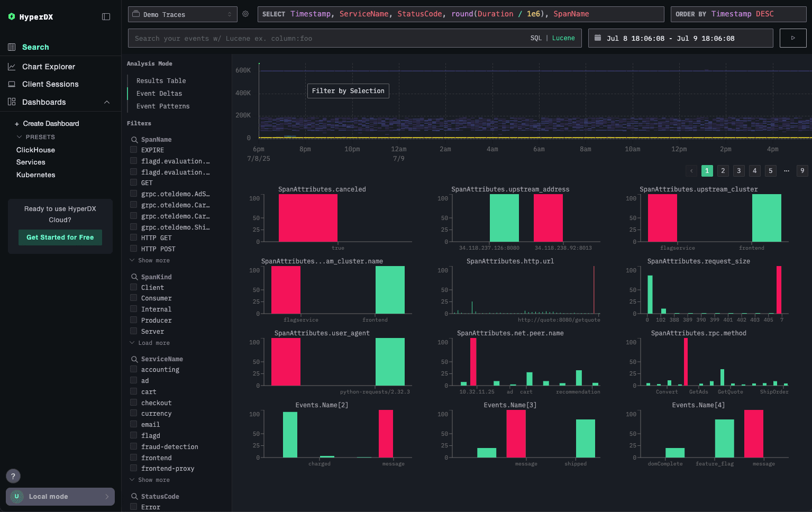Run the query with the play button
The image size is (812, 512).
point(793,38)
